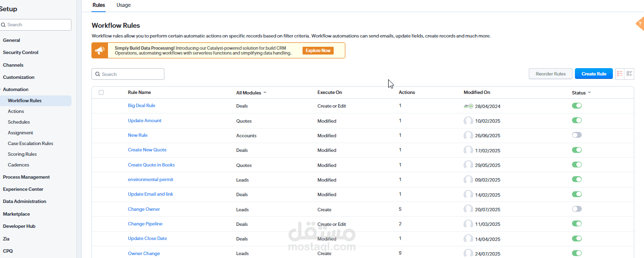The image size is (644, 258).
Task: Click the Modified On column header
Action: click(x=477, y=92)
